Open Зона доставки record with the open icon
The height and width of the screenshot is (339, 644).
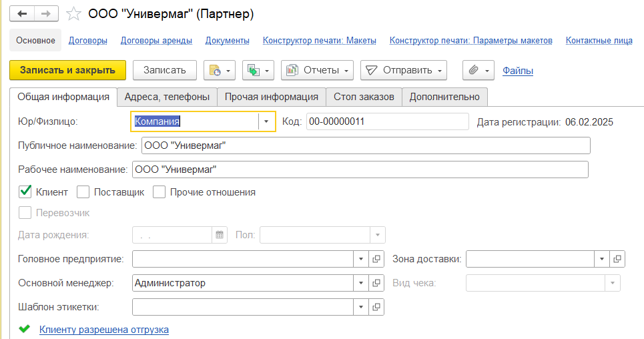617,259
